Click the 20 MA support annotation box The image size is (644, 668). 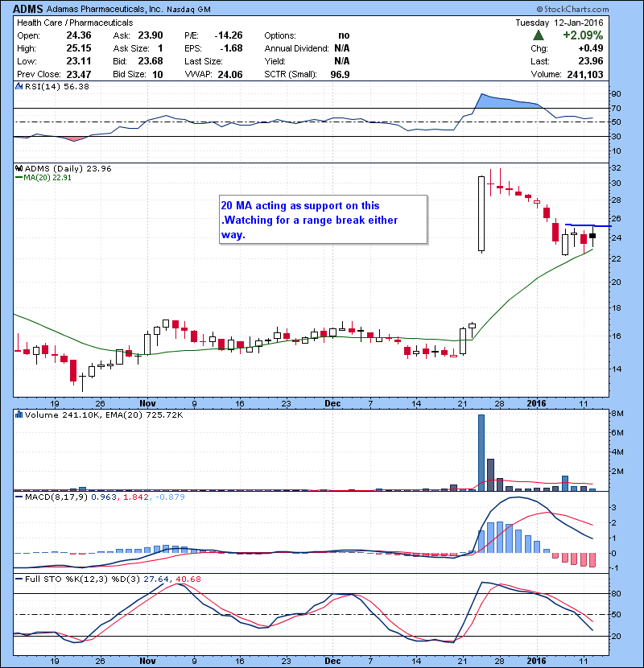click(323, 220)
